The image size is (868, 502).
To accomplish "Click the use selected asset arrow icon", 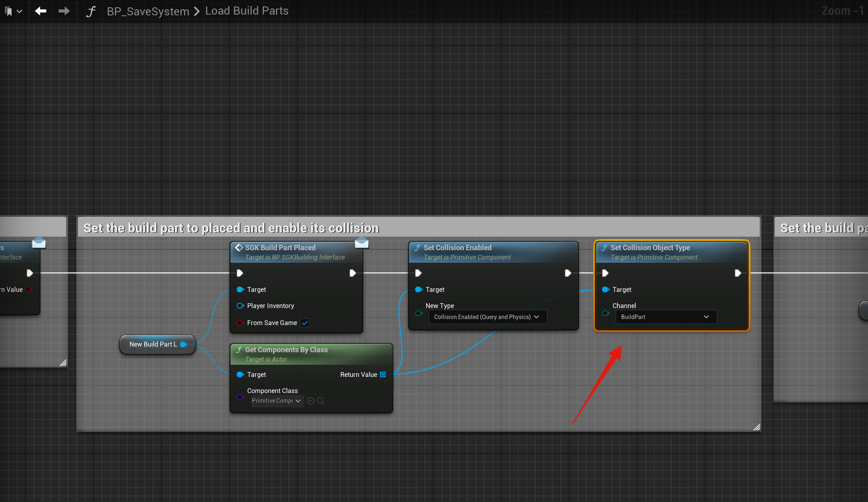I will pyautogui.click(x=310, y=401).
